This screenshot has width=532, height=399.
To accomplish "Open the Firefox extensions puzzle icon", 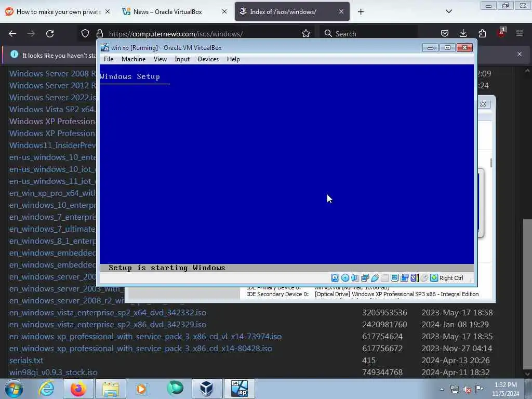I will tap(482, 33).
